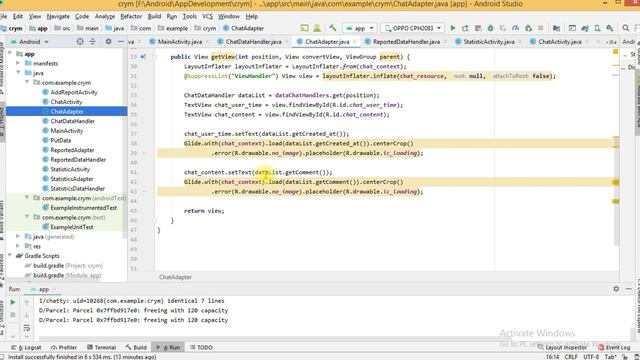The height and width of the screenshot is (360, 640).
Task: Open the Logcat tool window
Action: (x=27, y=347)
